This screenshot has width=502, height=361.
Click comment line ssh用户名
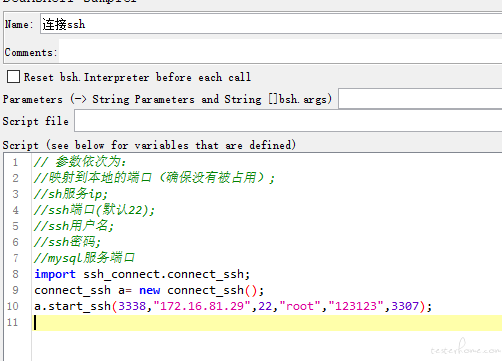click(74, 226)
